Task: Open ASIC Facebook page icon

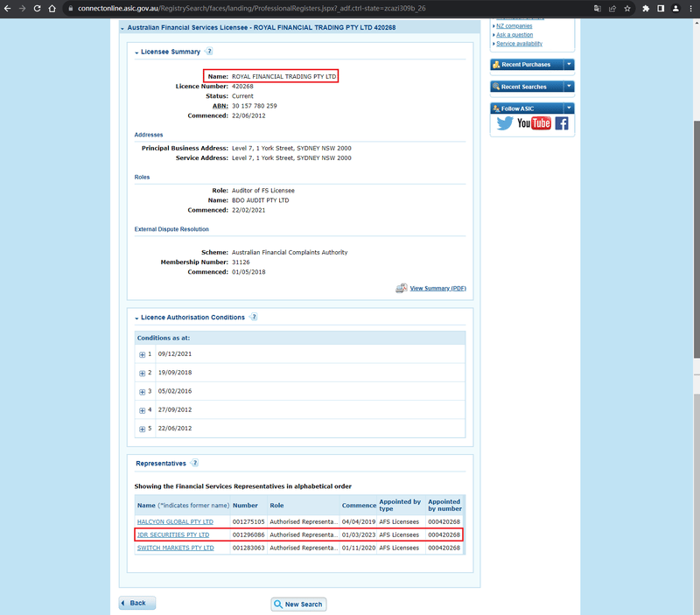Action: click(x=562, y=123)
